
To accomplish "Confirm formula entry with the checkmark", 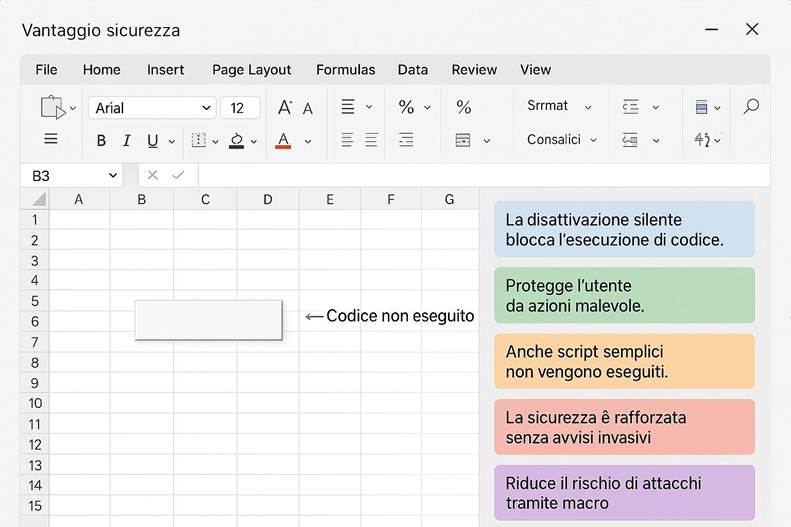I will (178, 175).
